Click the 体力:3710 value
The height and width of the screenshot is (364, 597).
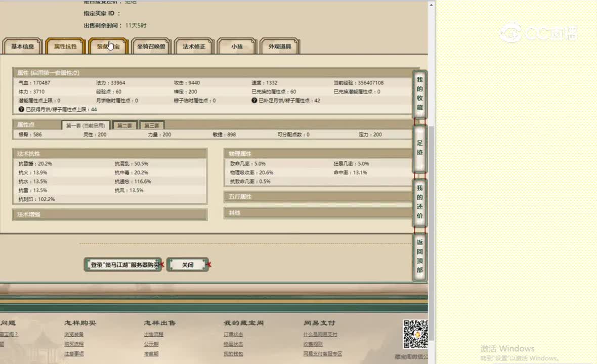click(x=31, y=92)
